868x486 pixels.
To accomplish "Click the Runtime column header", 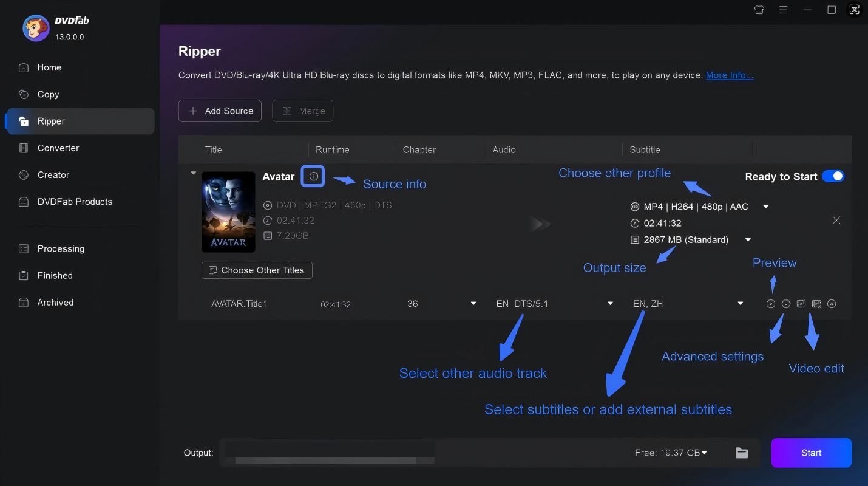I will (x=333, y=149).
